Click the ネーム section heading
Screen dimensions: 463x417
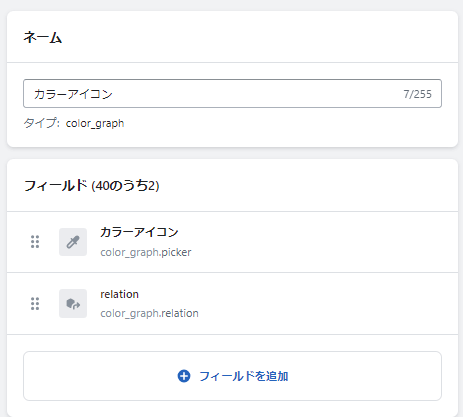[43, 37]
